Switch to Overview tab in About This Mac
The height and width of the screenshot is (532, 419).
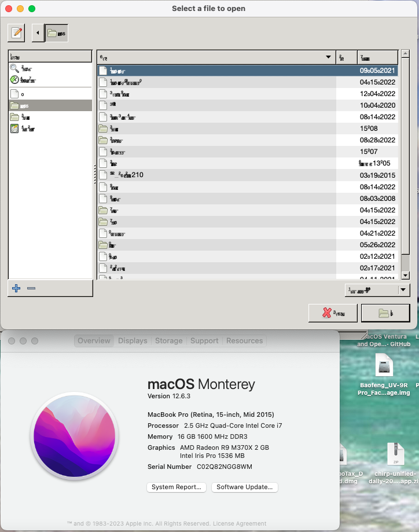94,340
